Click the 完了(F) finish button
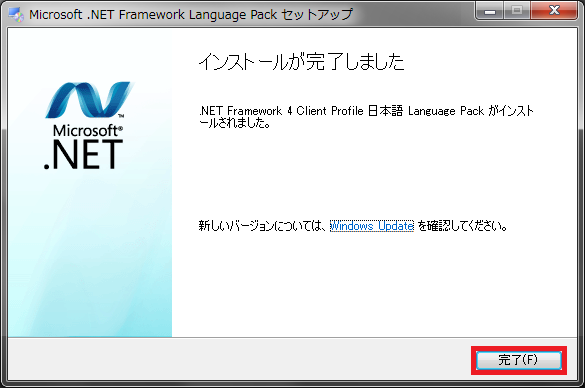The height and width of the screenshot is (388, 585). [x=519, y=360]
